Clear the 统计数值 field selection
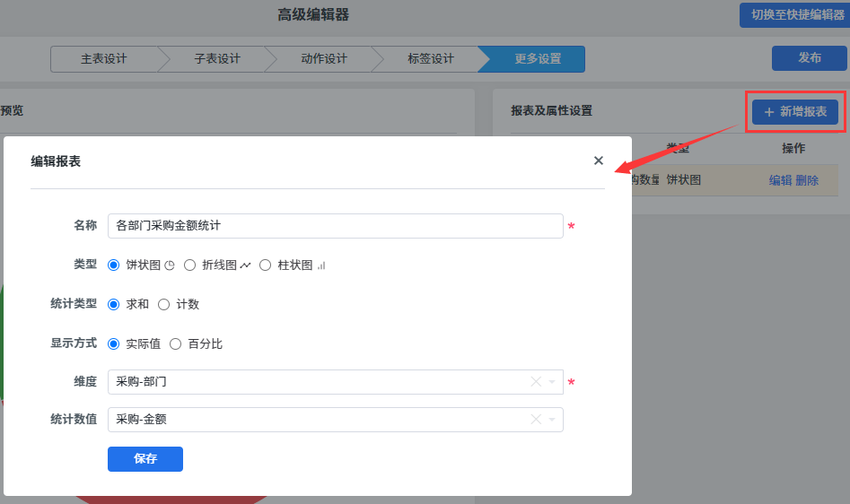The image size is (850, 504). tap(536, 420)
